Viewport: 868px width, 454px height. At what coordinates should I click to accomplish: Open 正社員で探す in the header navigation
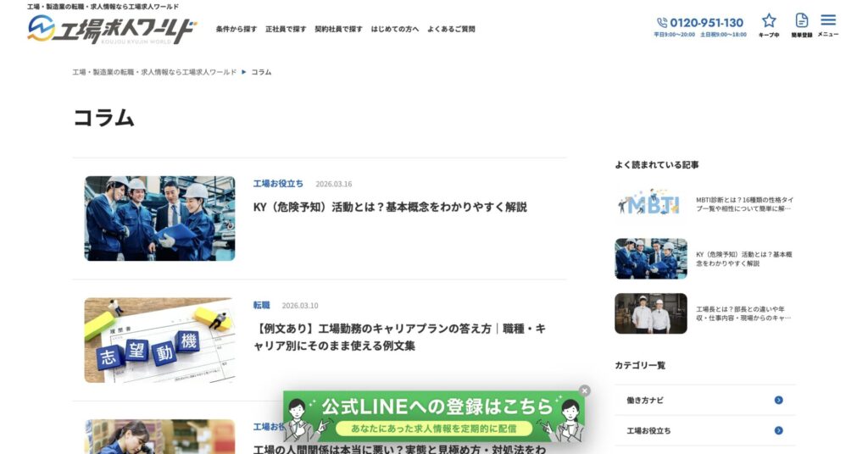(286, 30)
